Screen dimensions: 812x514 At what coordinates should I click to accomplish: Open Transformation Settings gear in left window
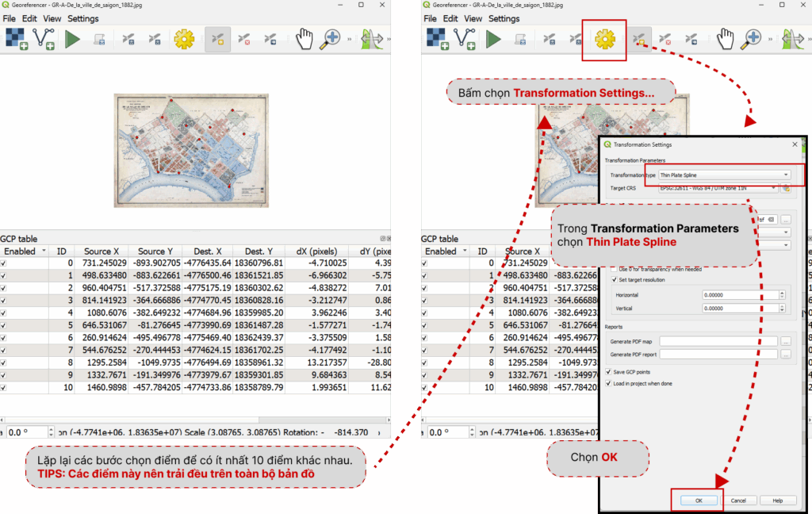pos(184,40)
